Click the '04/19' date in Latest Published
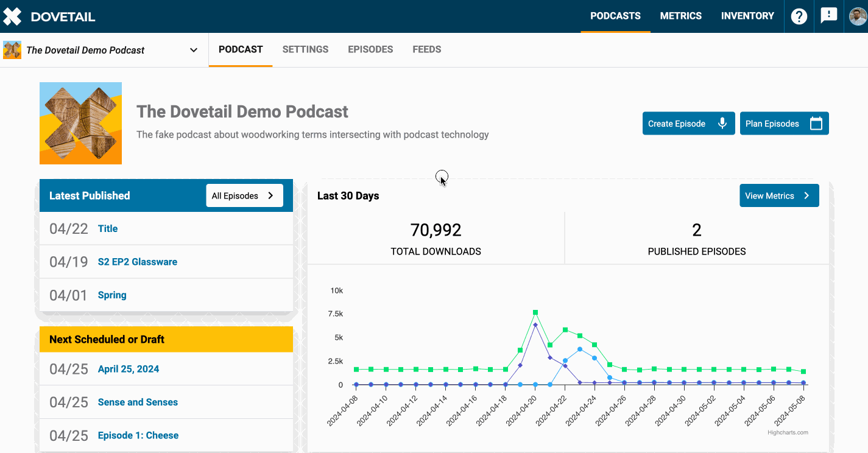 coord(69,262)
